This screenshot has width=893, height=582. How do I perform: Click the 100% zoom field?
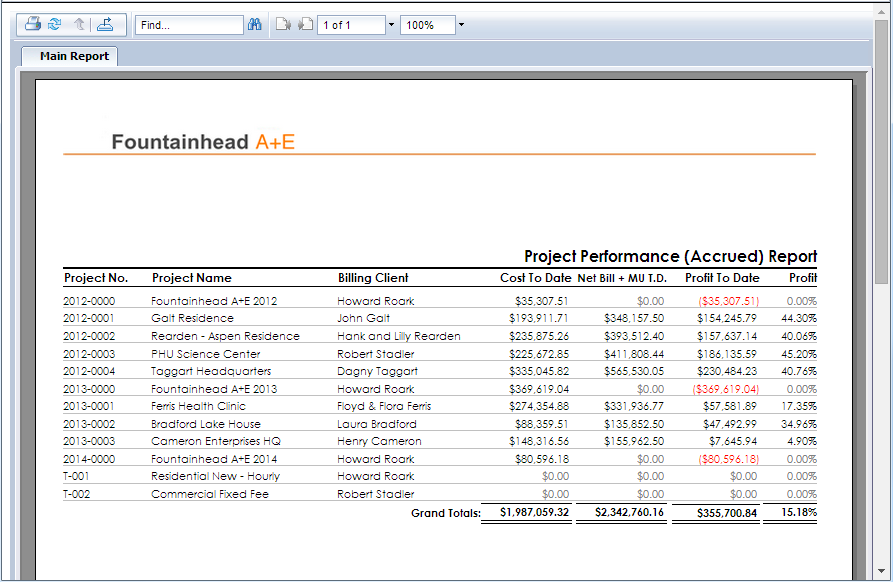tap(427, 25)
